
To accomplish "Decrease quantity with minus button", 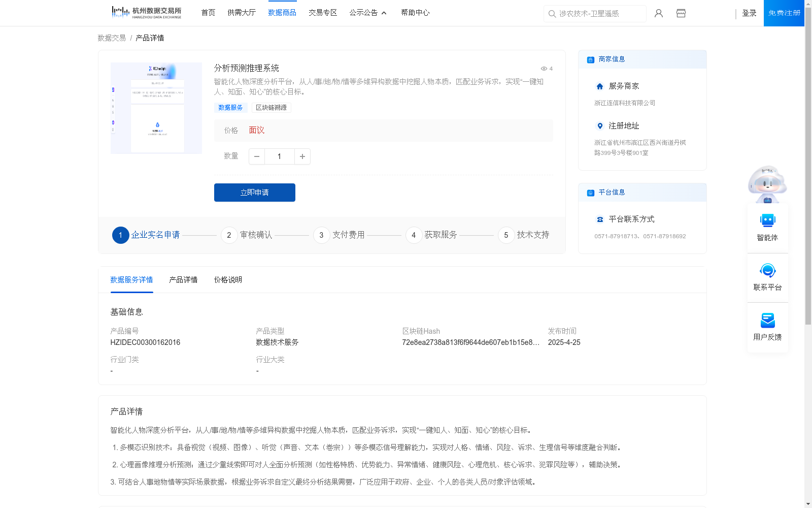I will 257,156.
